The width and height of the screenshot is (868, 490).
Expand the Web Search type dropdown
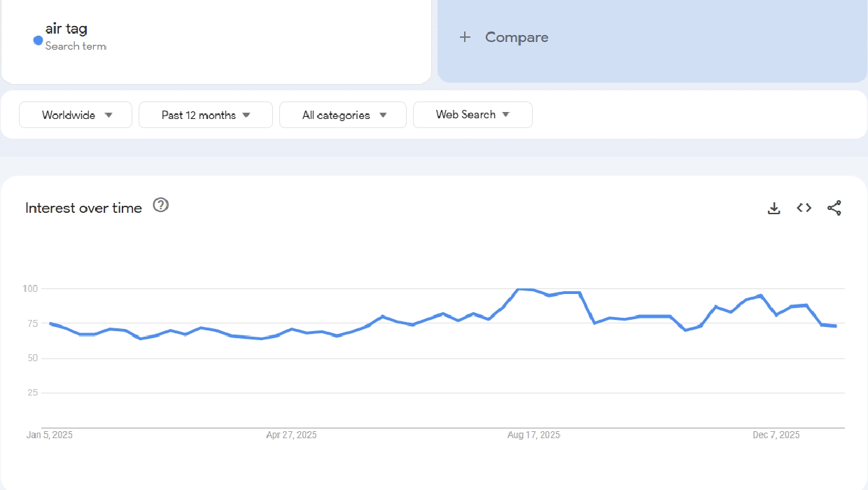pyautogui.click(x=472, y=115)
